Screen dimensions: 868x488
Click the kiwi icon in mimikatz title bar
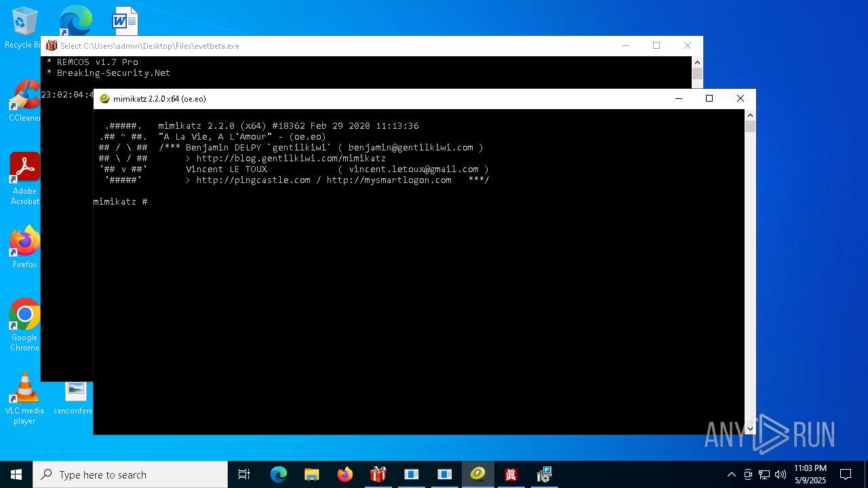[104, 98]
